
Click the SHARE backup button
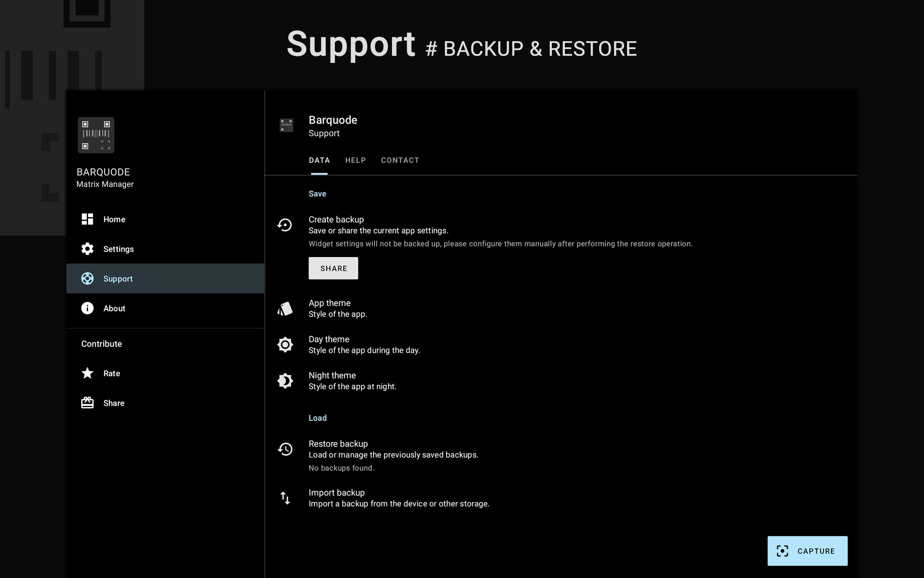334,268
